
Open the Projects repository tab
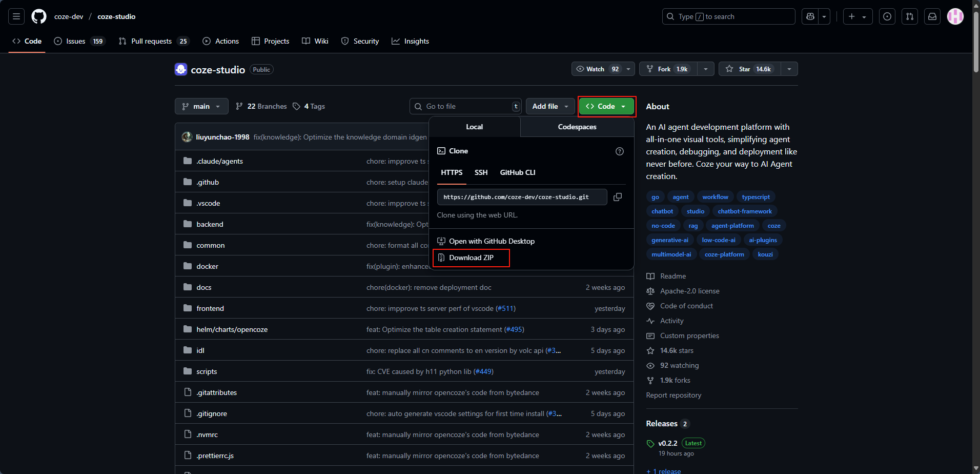[271, 41]
